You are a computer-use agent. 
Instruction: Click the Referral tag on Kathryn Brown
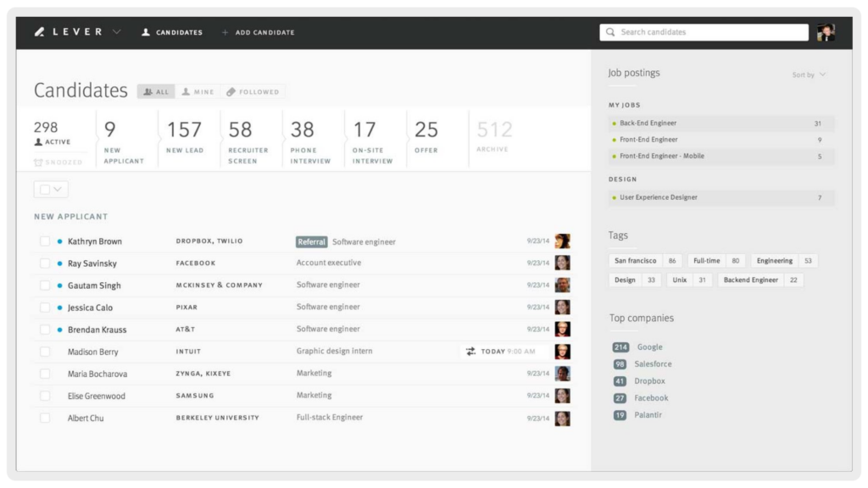(x=312, y=241)
